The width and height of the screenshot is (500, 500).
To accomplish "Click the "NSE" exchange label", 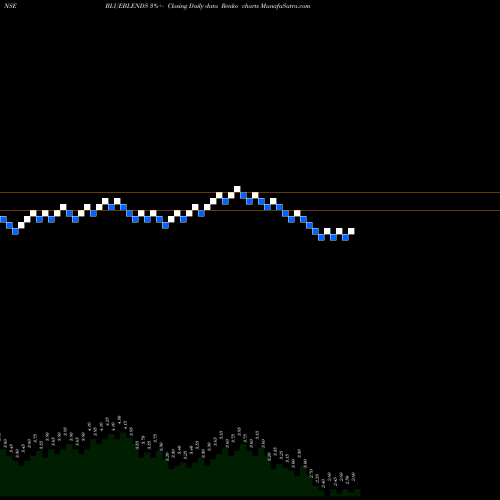I will click(x=10, y=6).
